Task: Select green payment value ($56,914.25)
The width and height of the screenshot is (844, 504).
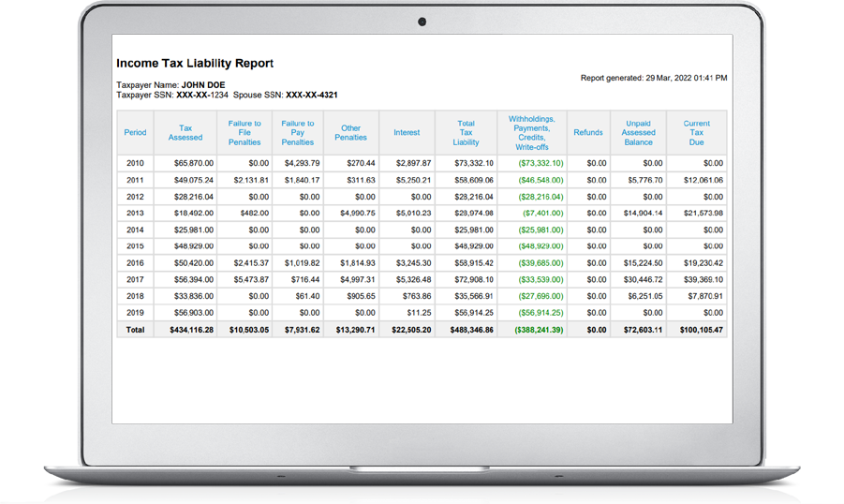Action: pos(540,313)
